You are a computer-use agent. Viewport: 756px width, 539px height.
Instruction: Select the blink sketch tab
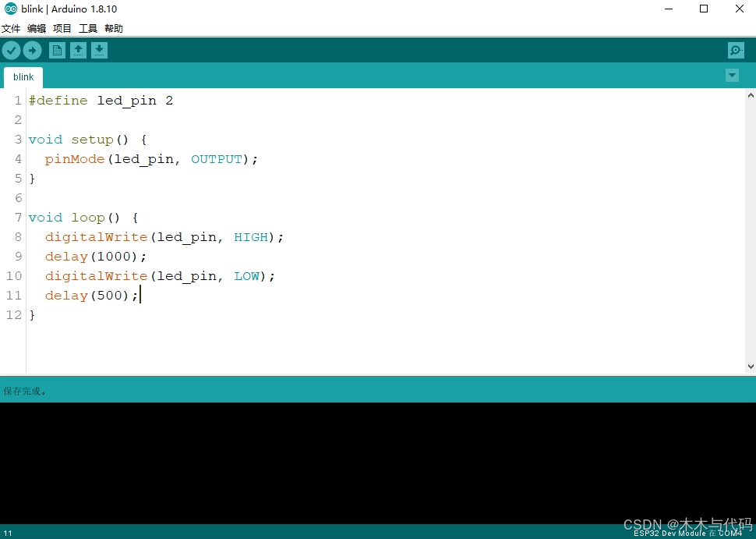tap(23, 76)
